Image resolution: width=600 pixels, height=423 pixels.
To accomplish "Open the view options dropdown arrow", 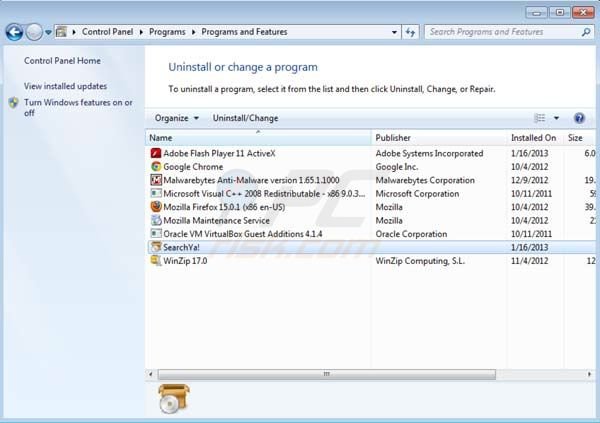I will pos(556,118).
